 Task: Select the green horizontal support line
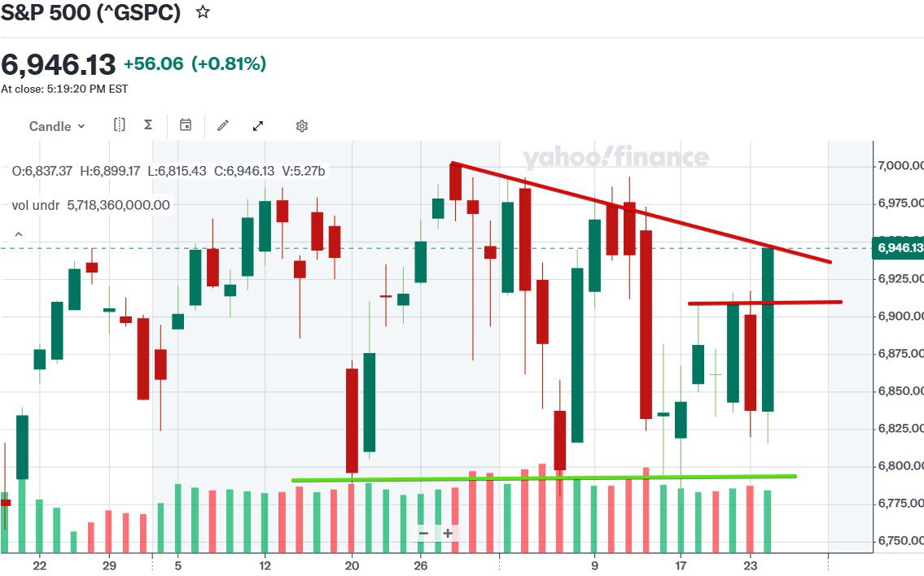[x=543, y=478]
